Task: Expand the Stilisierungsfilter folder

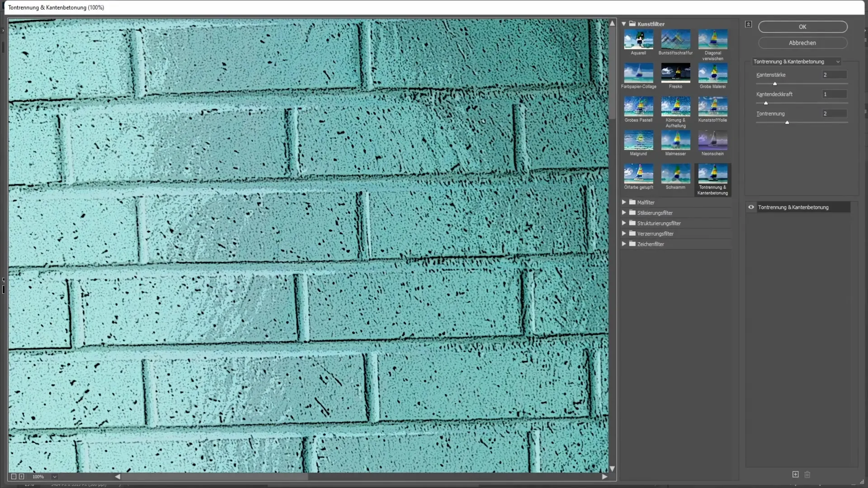Action: click(624, 212)
